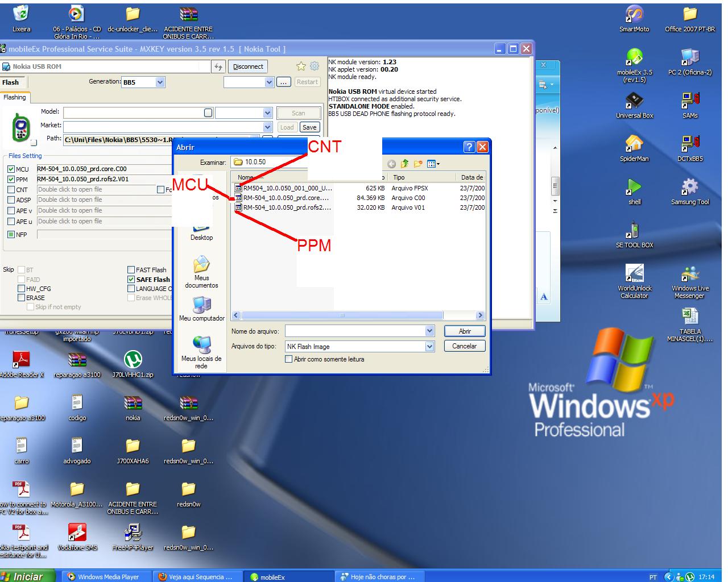Select RM-504_10.0.050_prd.core file
This screenshot has width=728, height=582.
[x=282, y=198]
